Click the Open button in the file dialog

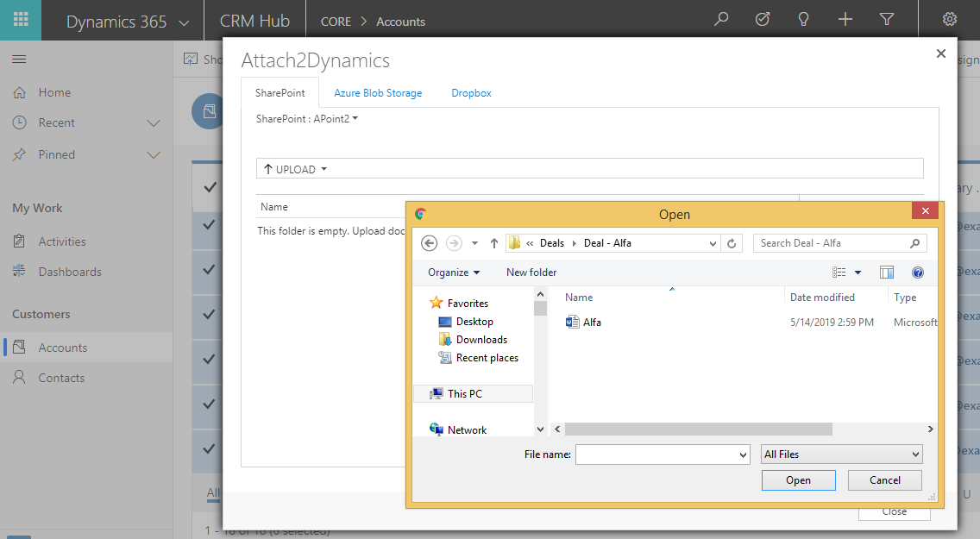[x=798, y=479]
